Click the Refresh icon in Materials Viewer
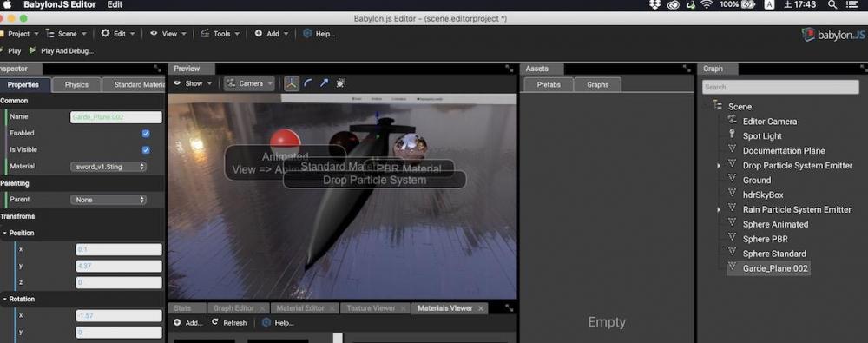This screenshot has height=343, width=868. coord(214,322)
